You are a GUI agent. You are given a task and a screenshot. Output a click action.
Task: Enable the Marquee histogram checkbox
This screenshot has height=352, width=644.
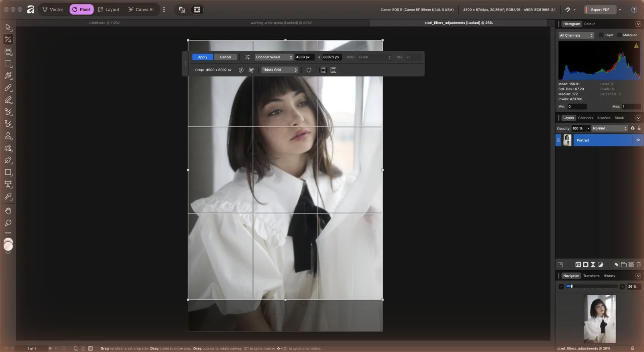(619, 35)
